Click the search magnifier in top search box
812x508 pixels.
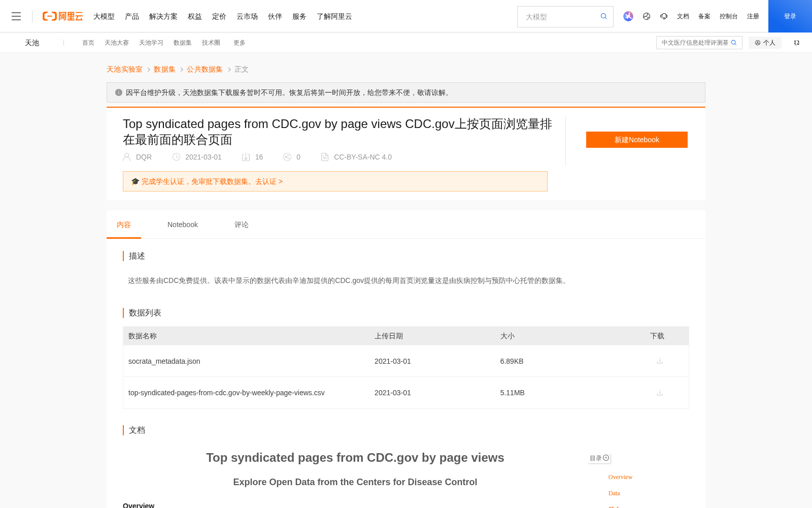[x=604, y=16]
